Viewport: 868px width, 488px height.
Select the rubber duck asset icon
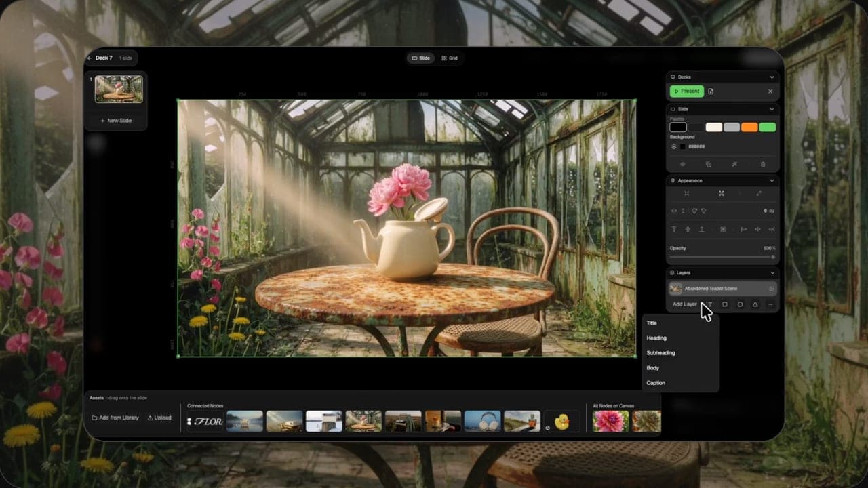click(x=561, y=421)
